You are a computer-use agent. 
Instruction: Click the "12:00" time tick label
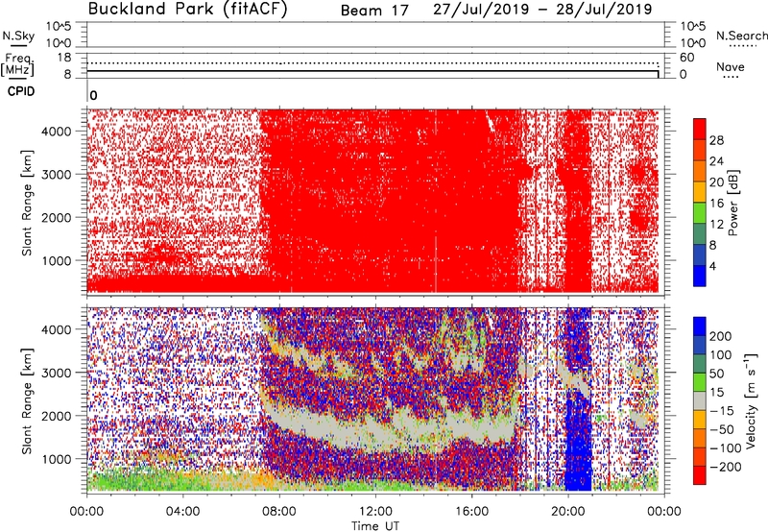(375, 512)
